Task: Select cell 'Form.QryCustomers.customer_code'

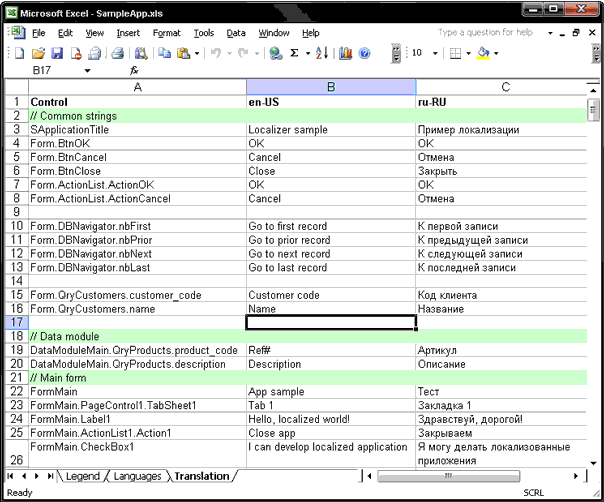Action: [138, 295]
